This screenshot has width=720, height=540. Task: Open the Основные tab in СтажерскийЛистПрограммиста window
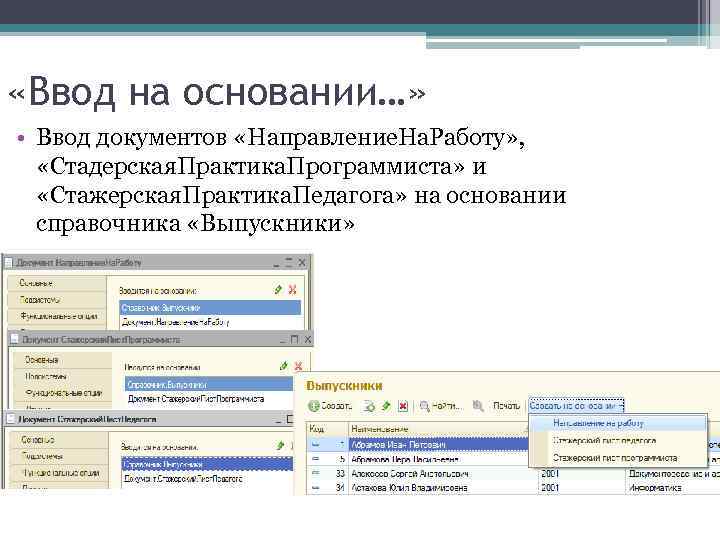coord(62,360)
